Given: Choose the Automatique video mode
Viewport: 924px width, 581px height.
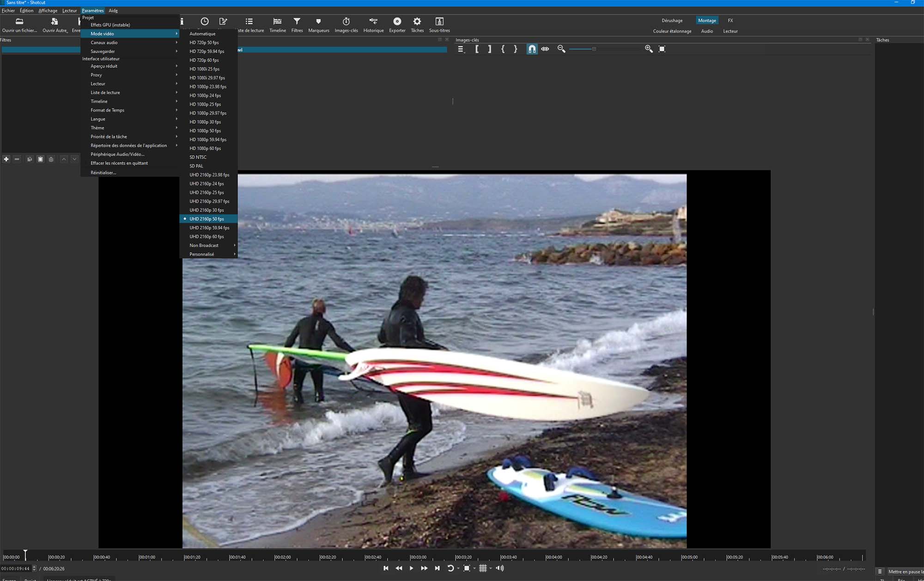Looking at the screenshot, I should 202,34.
